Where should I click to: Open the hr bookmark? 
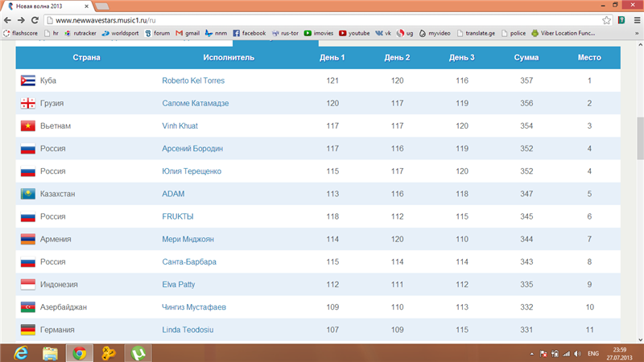[52, 33]
